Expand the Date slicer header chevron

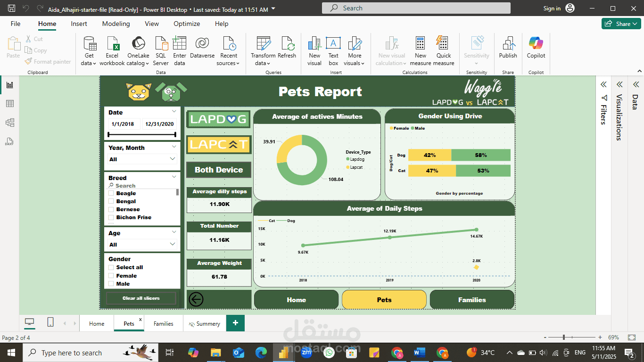pyautogui.click(x=174, y=112)
